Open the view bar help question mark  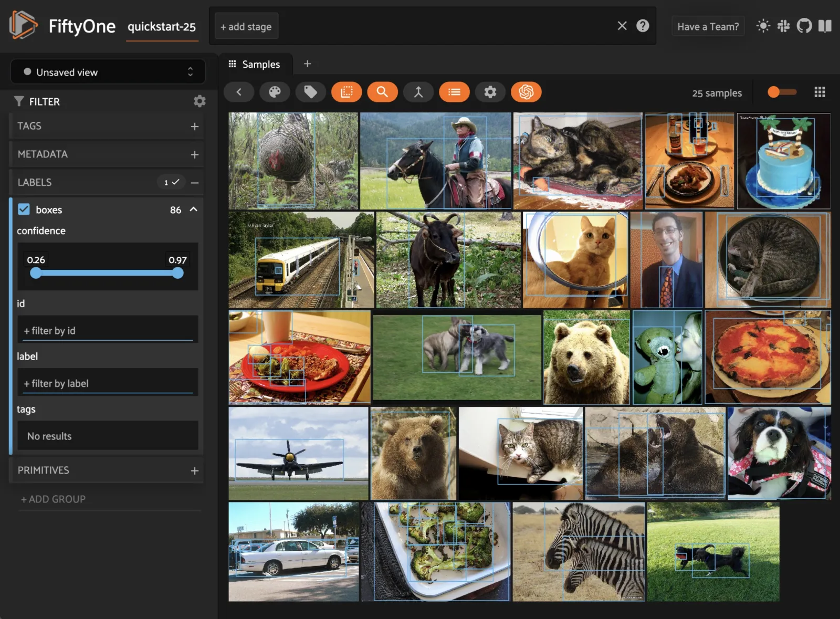tap(643, 26)
